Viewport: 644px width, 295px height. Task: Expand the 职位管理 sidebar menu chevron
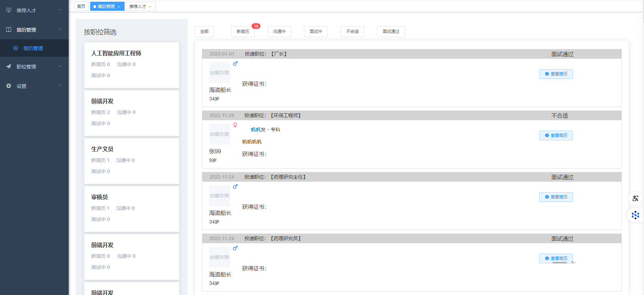coord(60,66)
